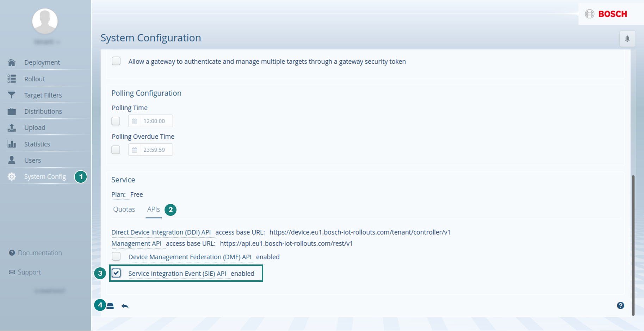Click the Upload tray icon

click(12, 127)
